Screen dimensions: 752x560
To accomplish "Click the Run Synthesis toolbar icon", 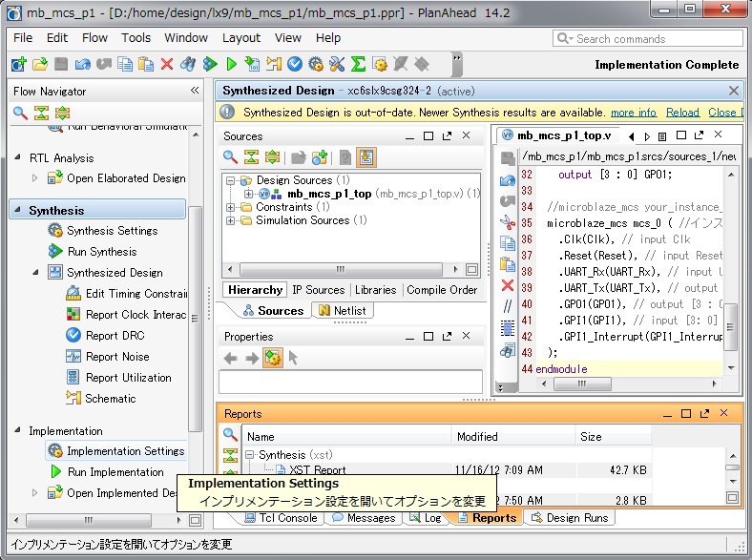I will click(x=210, y=64).
